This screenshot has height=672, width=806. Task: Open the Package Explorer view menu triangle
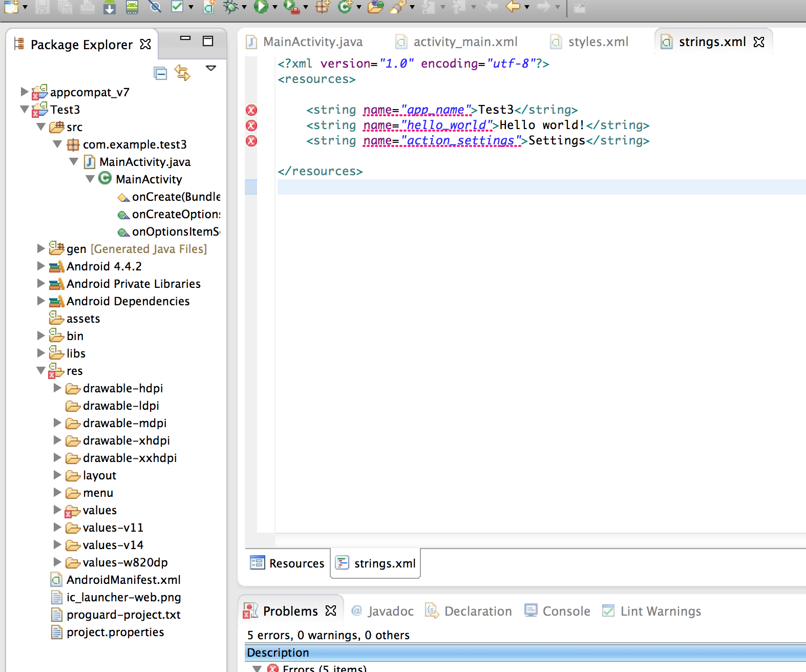(x=210, y=68)
